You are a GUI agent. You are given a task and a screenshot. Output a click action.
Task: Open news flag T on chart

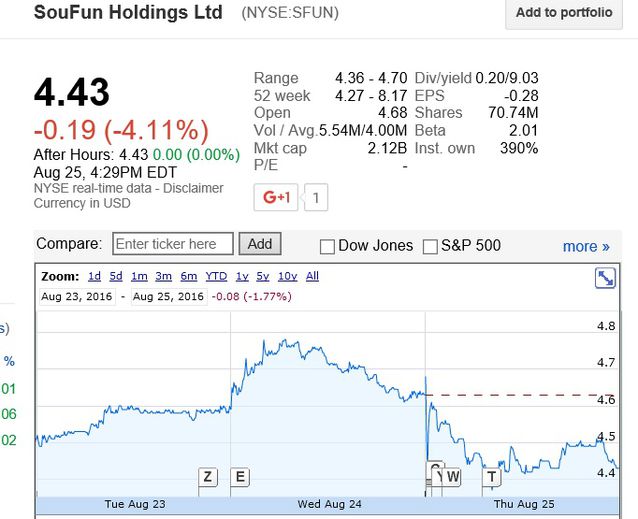coord(491,477)
